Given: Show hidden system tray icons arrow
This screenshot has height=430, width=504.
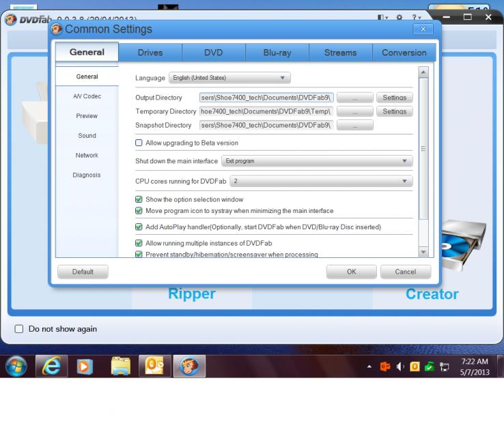Looking at the screenshot, I should click(369, 367).
